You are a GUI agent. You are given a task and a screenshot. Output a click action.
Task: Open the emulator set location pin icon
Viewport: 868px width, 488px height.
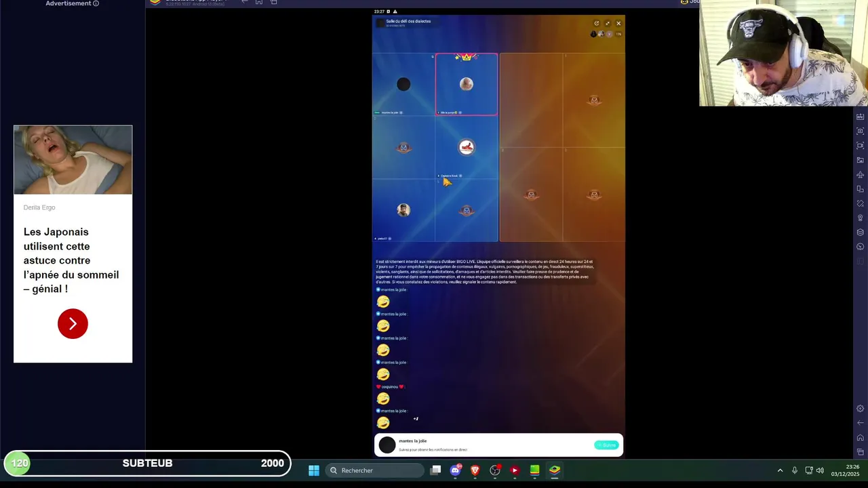(860, 218)
